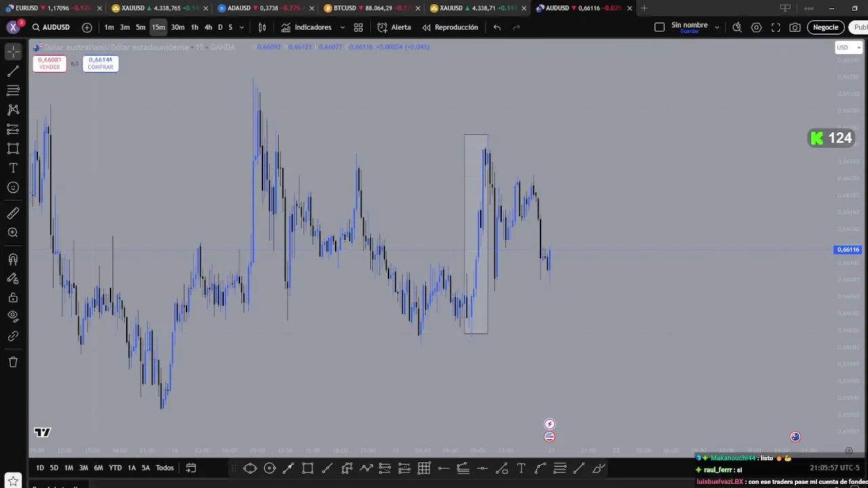Click the redo arrow
Viewport: 868px width, 488px height.
pos(516,27)
